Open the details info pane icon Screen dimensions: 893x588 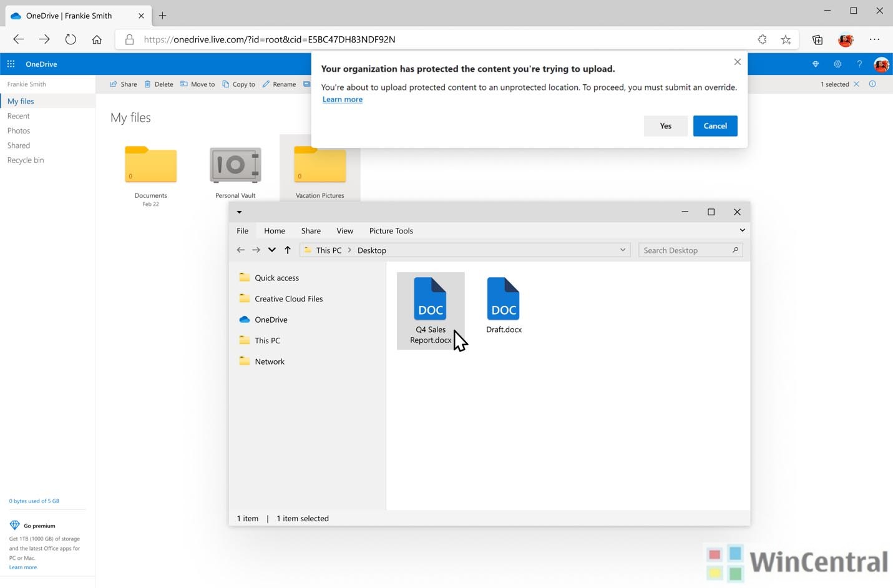pyautogui.click(x=872, y=84)
